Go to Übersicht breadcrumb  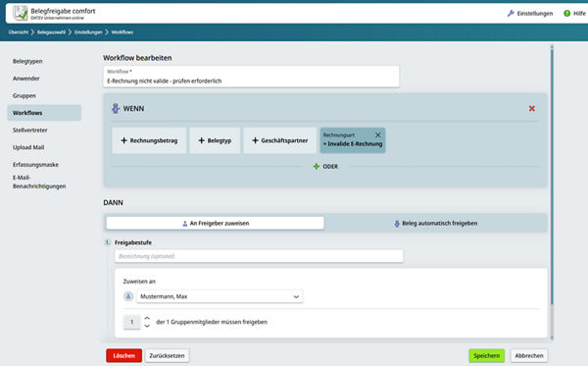coord(18,32)
